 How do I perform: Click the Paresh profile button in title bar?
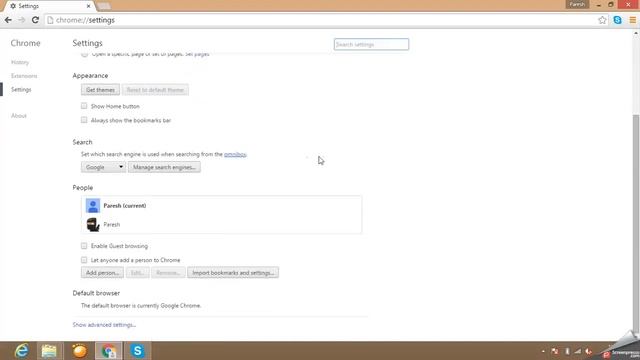pos(577,4)
